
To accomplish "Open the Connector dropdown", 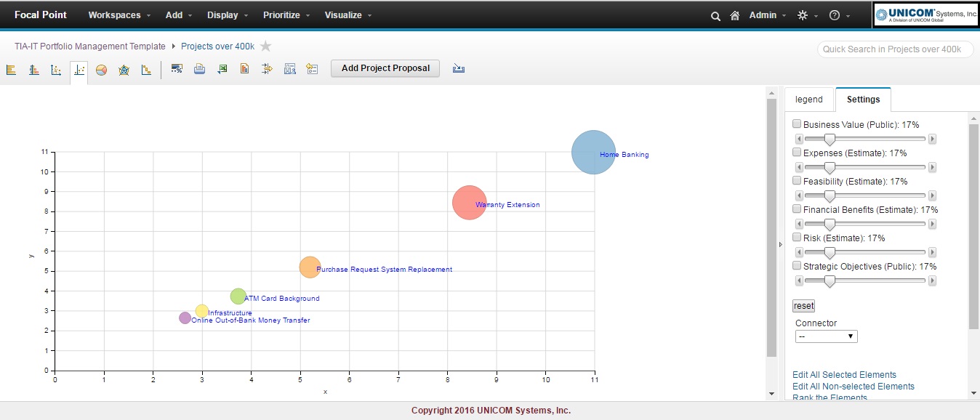I will (826, 336).
